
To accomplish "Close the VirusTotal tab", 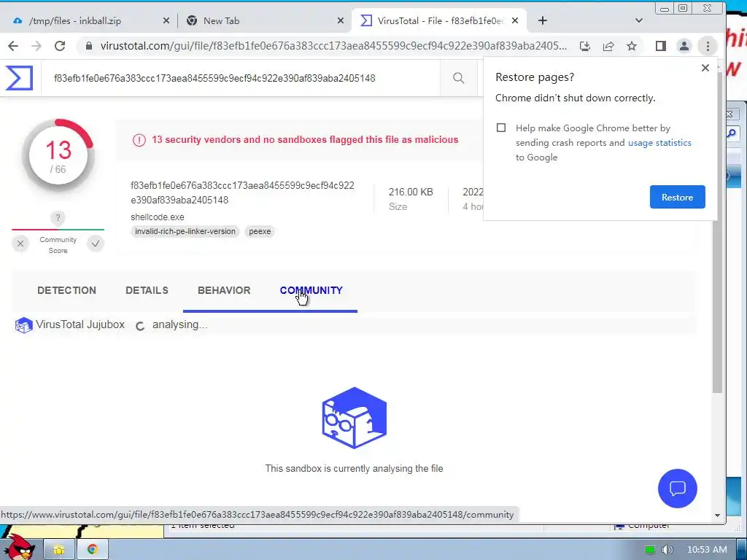I will 515,20.
